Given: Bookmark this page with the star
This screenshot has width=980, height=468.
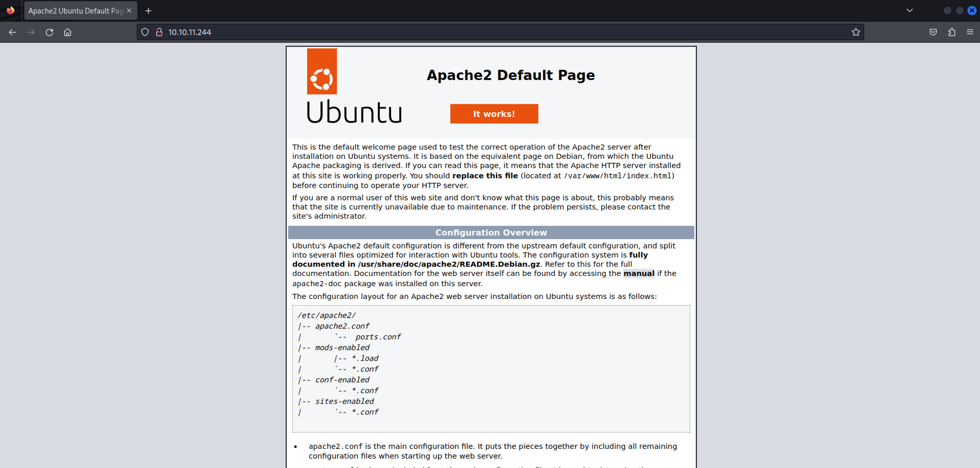Looking at the screenshot, I should pos(856,32).
